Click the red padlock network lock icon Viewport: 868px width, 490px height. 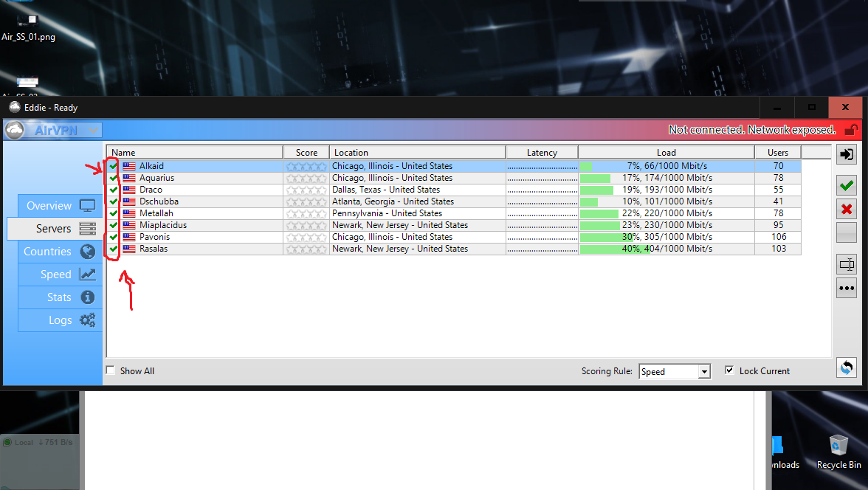[851, 130]
